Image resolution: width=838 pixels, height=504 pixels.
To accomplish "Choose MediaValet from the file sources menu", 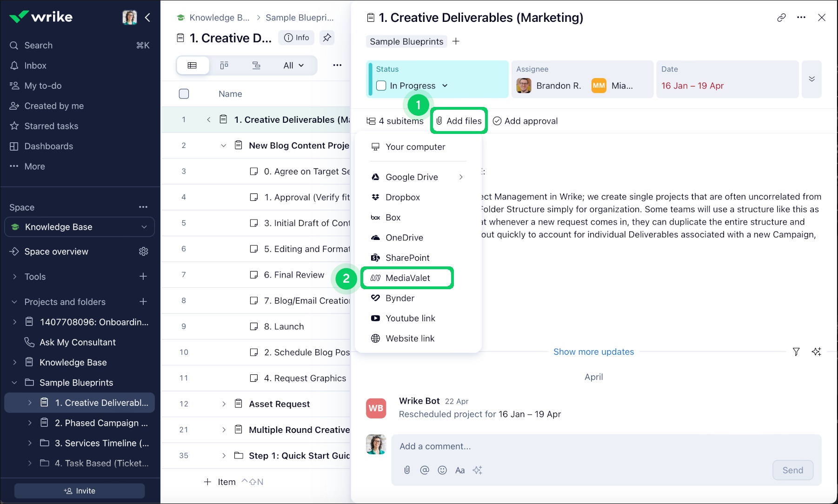I will coord(407,278).
